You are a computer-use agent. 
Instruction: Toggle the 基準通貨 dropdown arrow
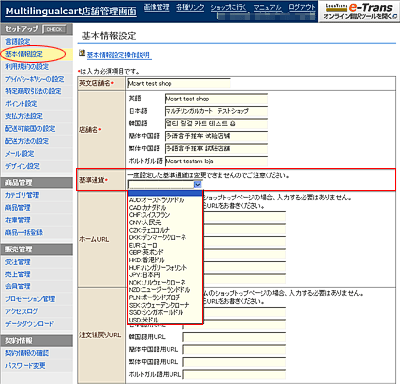(197, 184)
